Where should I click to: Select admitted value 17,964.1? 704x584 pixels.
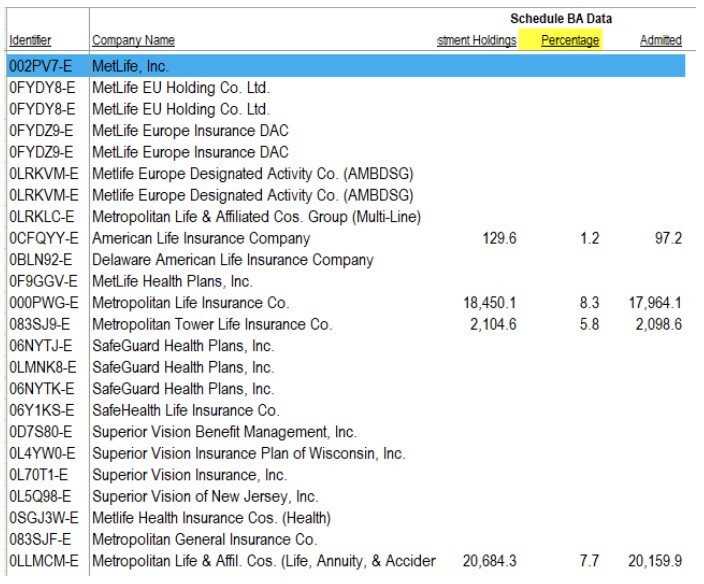click(x=655, y=303)
